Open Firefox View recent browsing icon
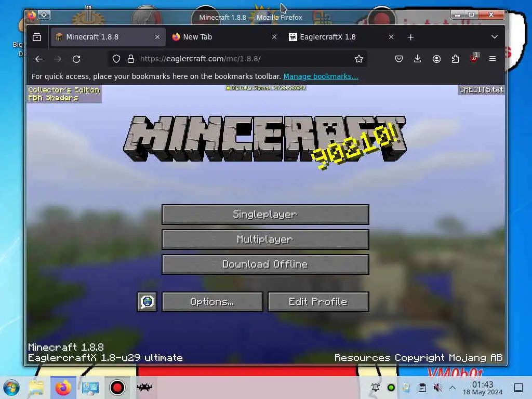 point(37,37)
